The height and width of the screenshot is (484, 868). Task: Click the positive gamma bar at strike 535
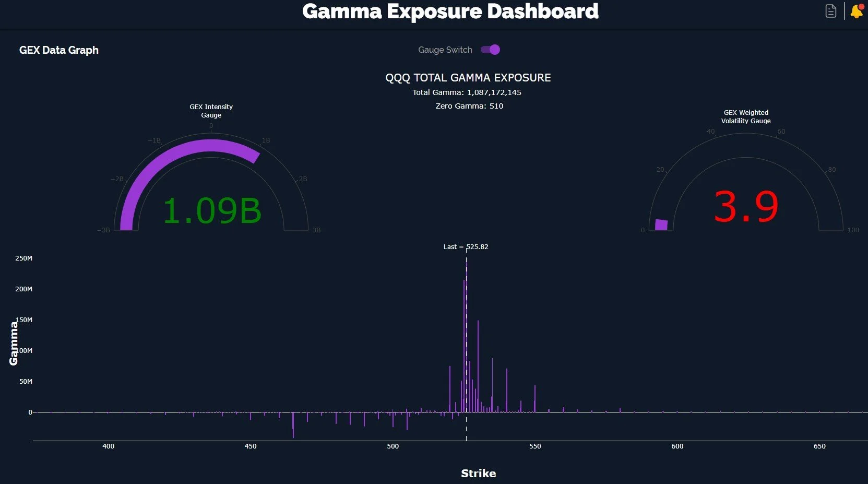492,385
